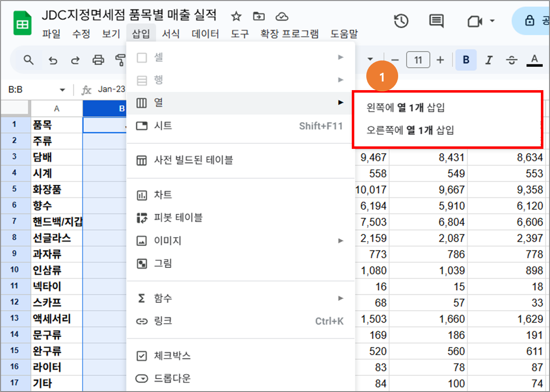
Task: Select 시트 insert option
Action: (241, 126)
